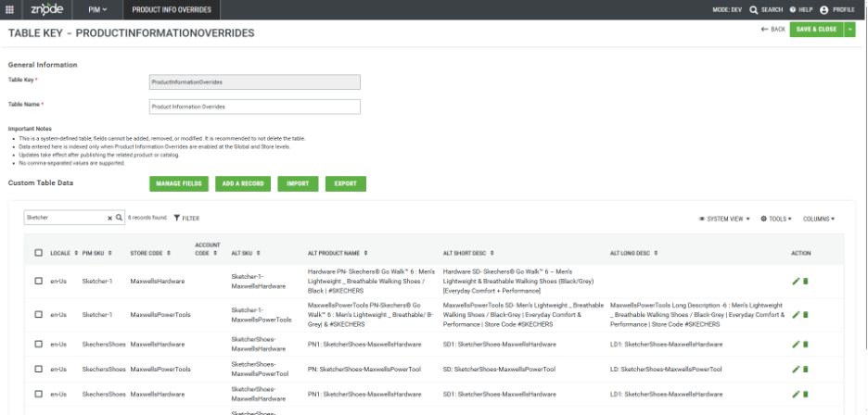868x415 pixels.
Task: Edit the Sketcher-1 MaxwellsPowerTools record
Action: click(796, 314)
